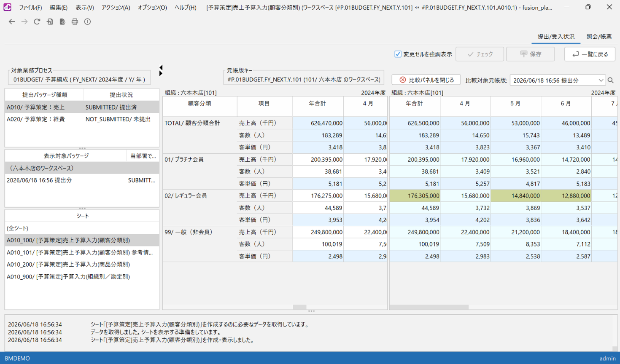Click 比較パネルを閉じる button
The image size is (620, 364).
point(426,80)
